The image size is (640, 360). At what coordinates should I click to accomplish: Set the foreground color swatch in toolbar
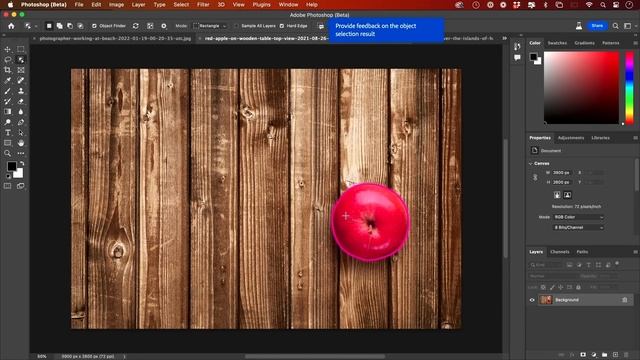11,166
